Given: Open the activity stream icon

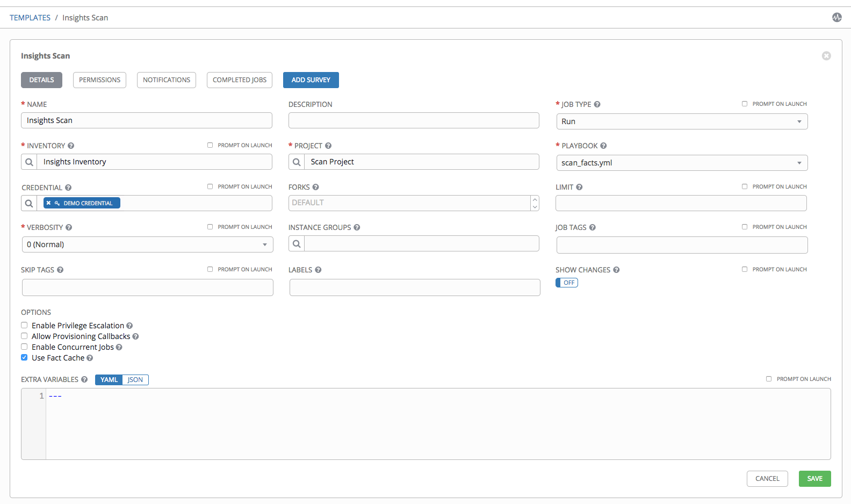Looking at the screenshot, I should 837,17.
